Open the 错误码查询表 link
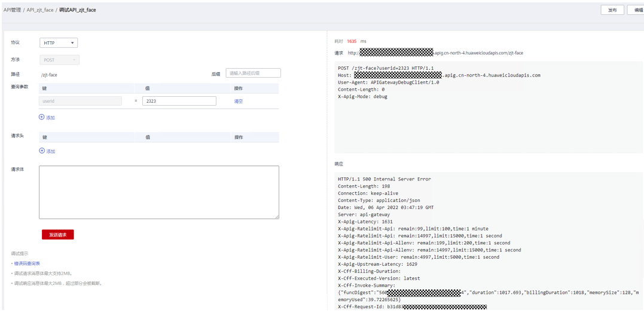644x316 pixels. [27, 263]
